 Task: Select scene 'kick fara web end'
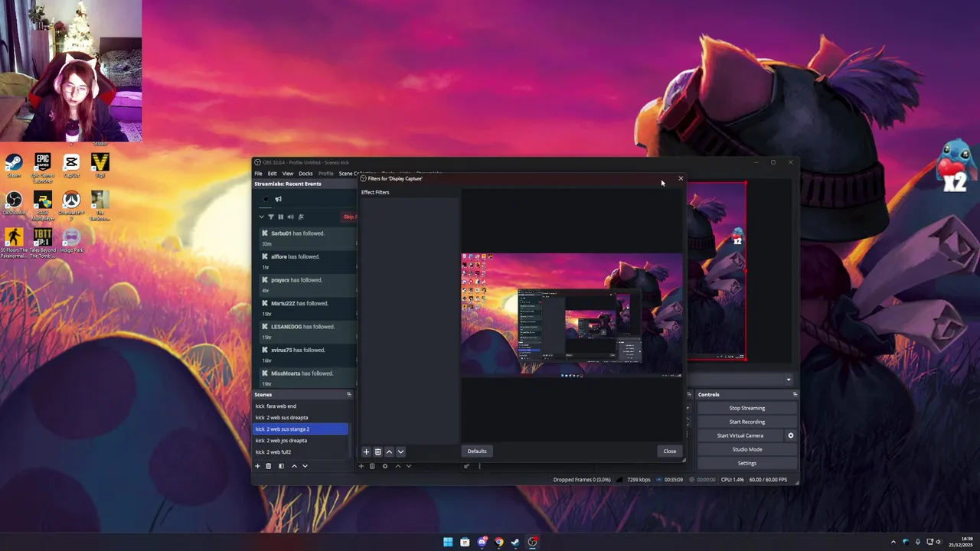point(301,406)
